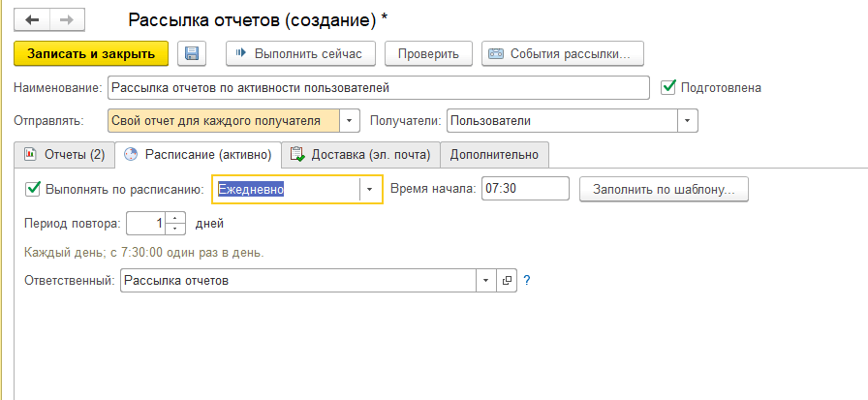
Task: Decrease Период повтора with down arrow
Action: [x=175, y=229]
